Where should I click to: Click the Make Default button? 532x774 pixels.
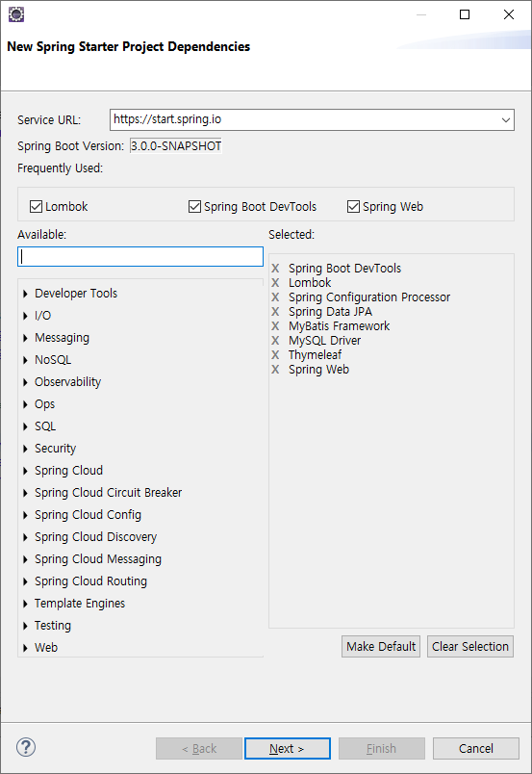tap(381, 647)
